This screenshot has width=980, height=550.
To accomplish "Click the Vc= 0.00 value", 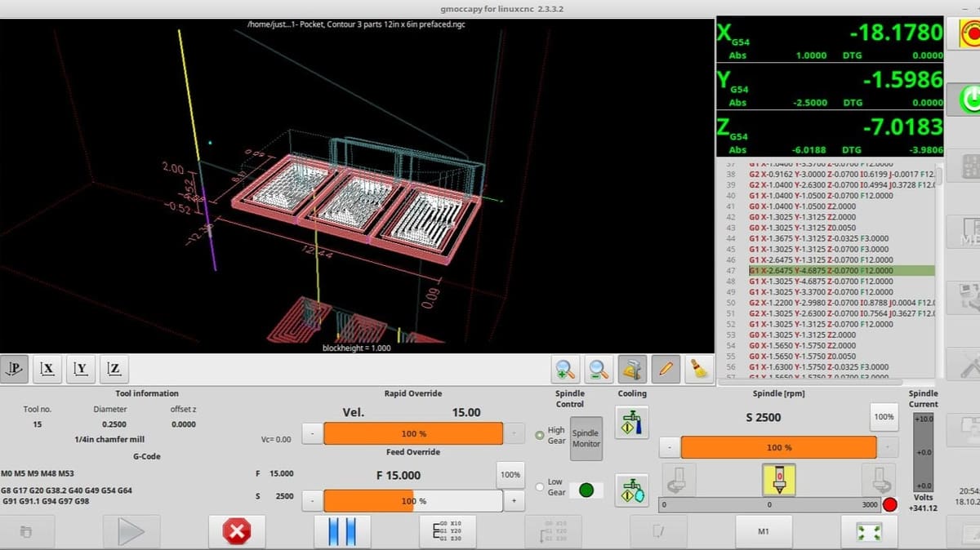I will click(x=276, y=439).
